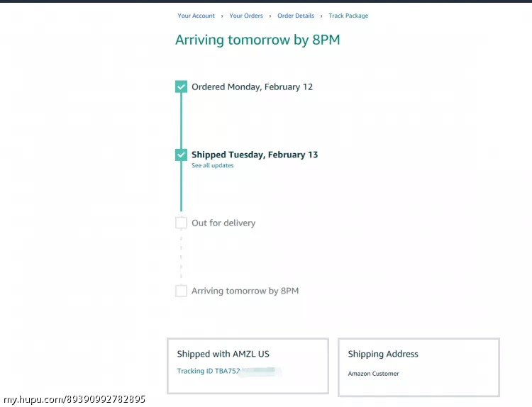The width and height of the screenshot is (532, 407).
Task: Select the Amazon Customer name
Action: click(x=373, y=374)
